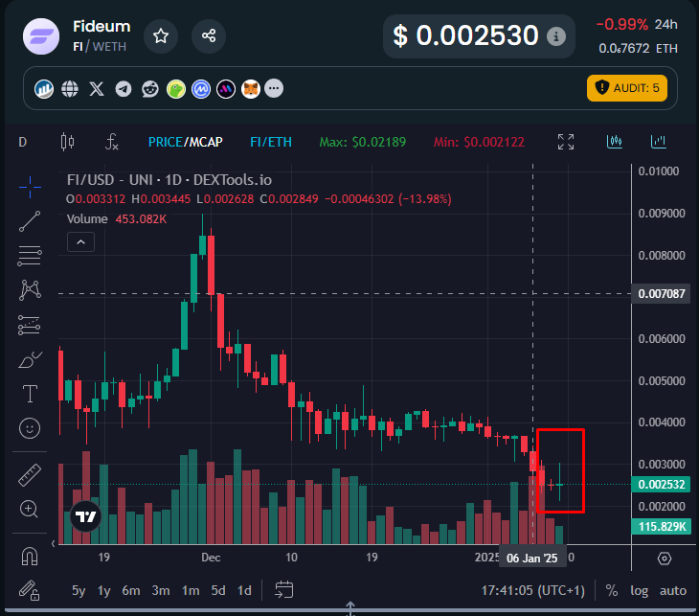Open timezone menu 17:41:05 (UTC+1)
Screen dimensions: 699x616
532,590
